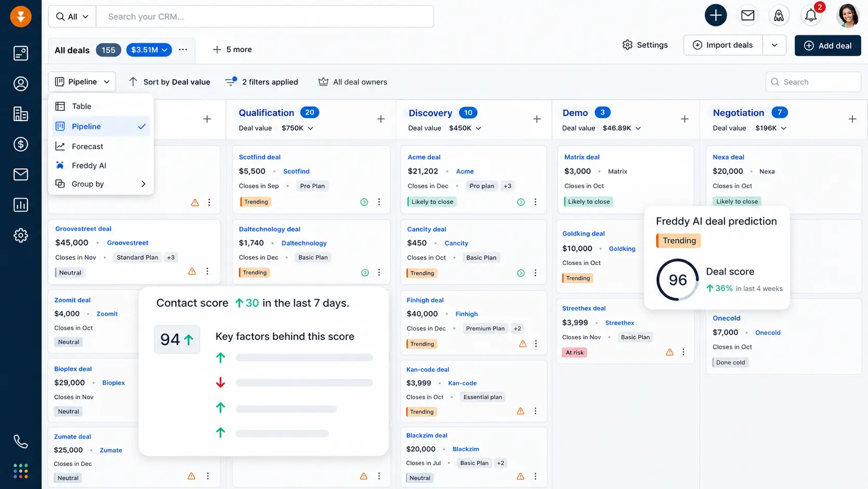Focus the Search your CRM field
868x489 pixels.
(x=265, y=17)
